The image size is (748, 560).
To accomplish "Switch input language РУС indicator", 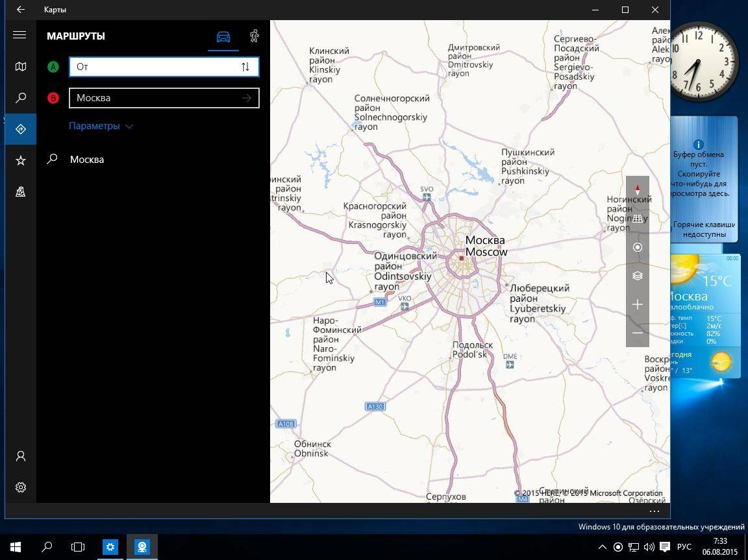I will [x=684, y=547].
